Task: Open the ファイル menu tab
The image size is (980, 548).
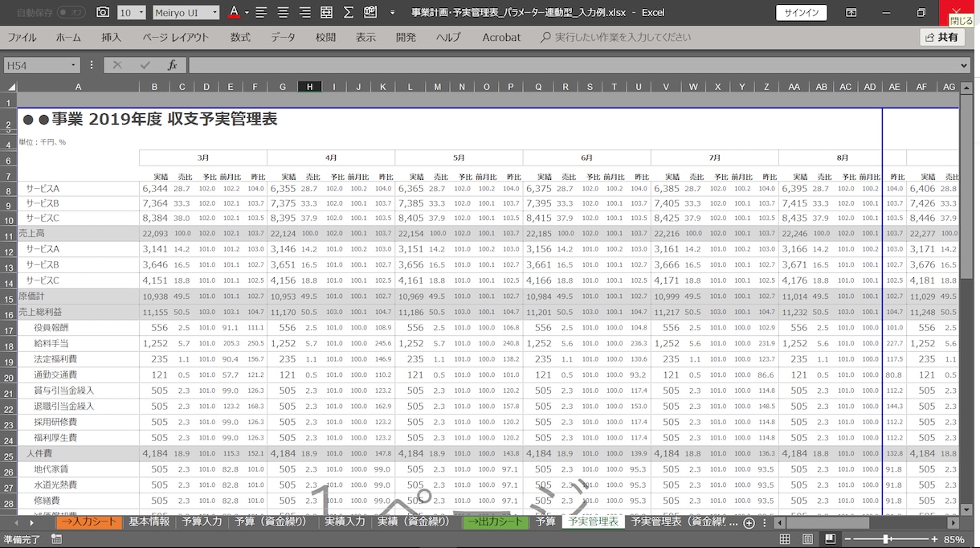Action: point(22,37)
